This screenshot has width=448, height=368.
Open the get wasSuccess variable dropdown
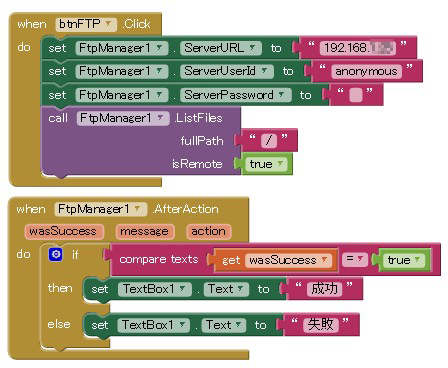point(288,260)
